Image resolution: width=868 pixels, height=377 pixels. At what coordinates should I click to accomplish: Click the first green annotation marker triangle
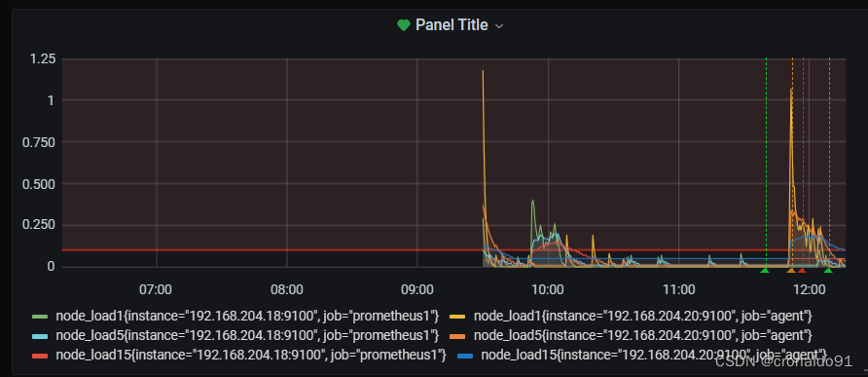pos(765,270)
